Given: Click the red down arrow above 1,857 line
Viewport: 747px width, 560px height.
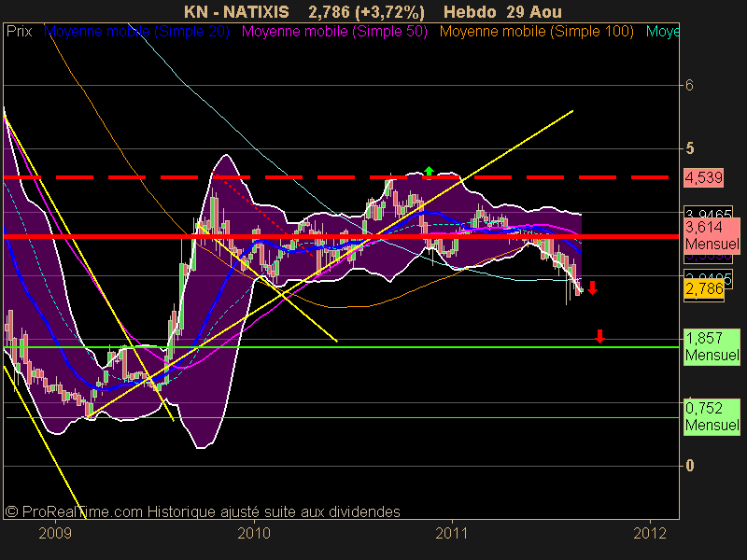Looking at the screenshot, I should [x=599, y=336].
